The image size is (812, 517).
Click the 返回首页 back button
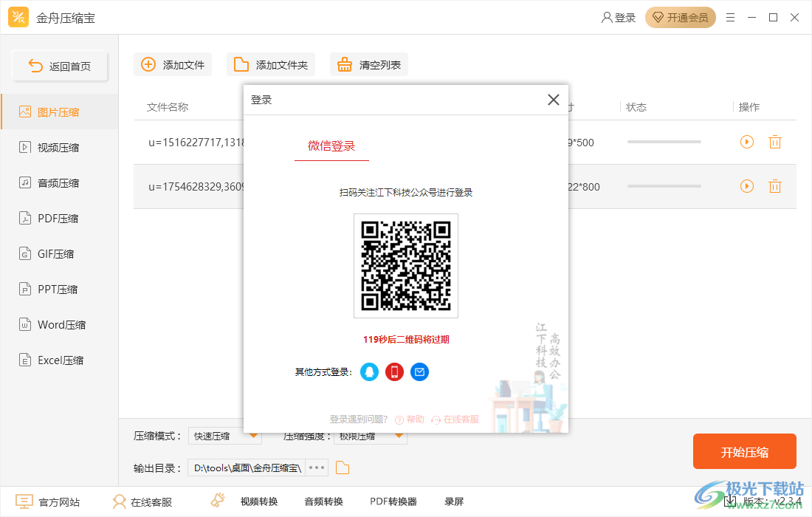coord(60,66)
